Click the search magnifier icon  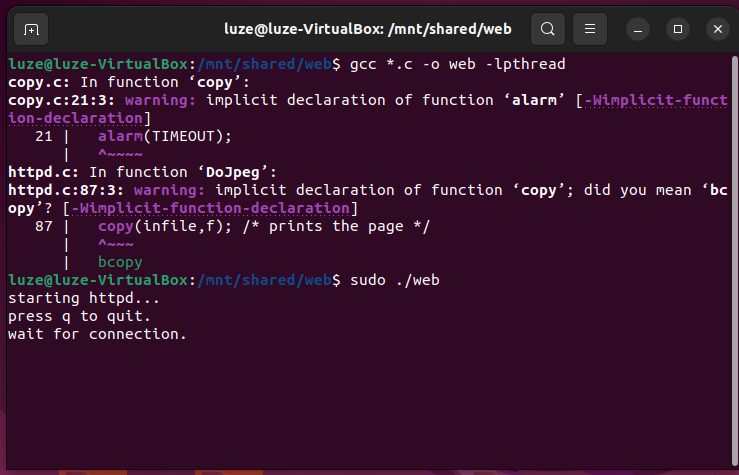547,29
